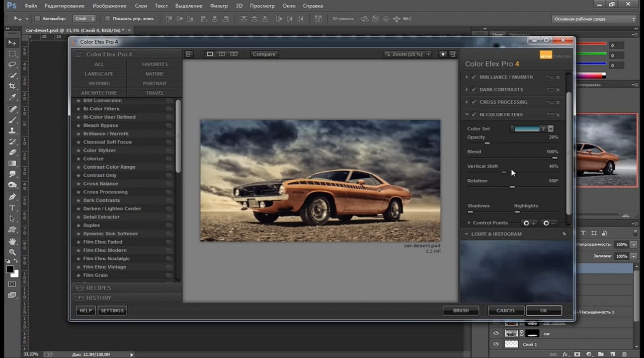
Task: Switch to split preview view icon
Action: [222, 54]
